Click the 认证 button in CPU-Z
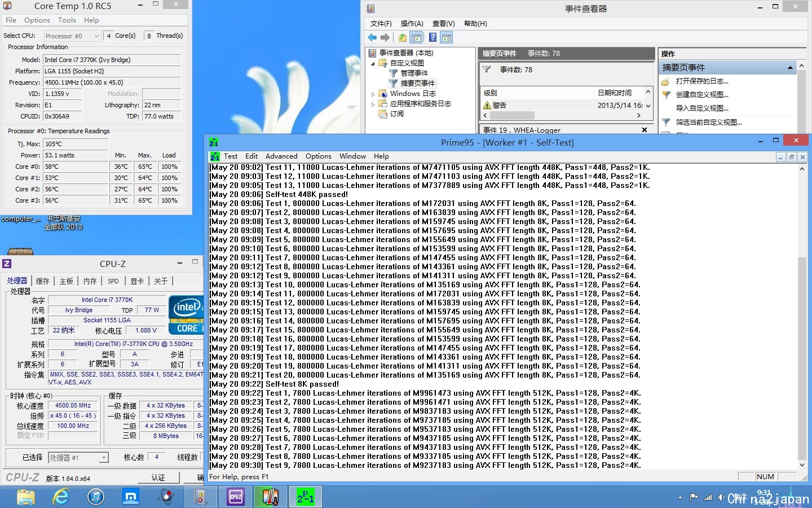Image resolution: width=812 pixels, height=508 pixels. [x=158, y=478]
